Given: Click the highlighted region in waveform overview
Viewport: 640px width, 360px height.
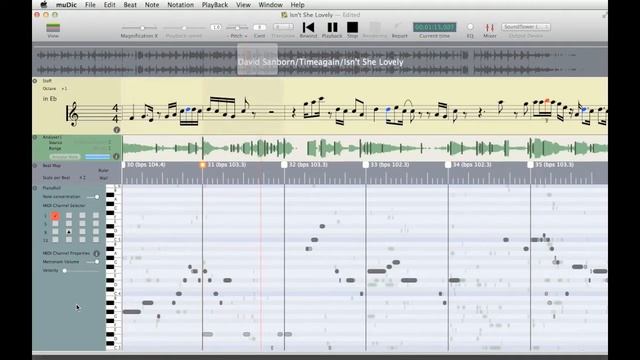Looking at the screenshot, I should pos(257,60).
